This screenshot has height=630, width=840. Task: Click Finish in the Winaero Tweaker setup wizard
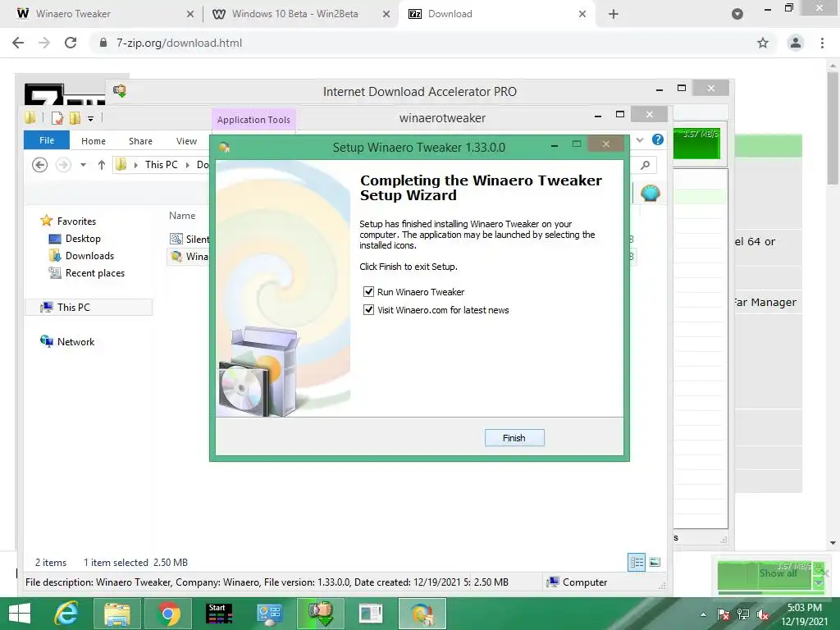(x=514, y=438)
